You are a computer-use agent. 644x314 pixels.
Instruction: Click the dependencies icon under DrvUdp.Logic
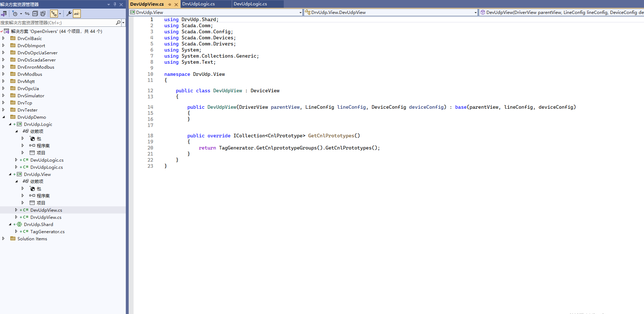click(26, 131)
